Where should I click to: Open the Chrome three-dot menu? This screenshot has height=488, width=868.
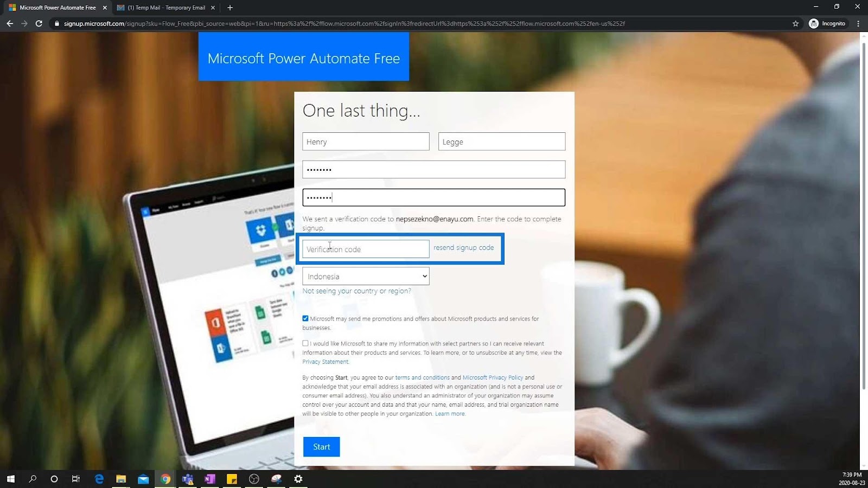pos(858,23)
